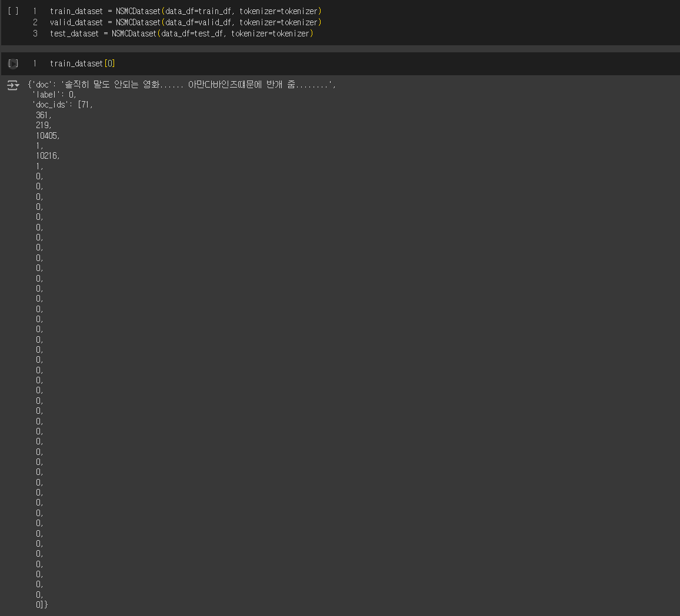Click the valid_dataset = NSMCDataset code line
Screen dimensions: 680x616
pos(186,22)
